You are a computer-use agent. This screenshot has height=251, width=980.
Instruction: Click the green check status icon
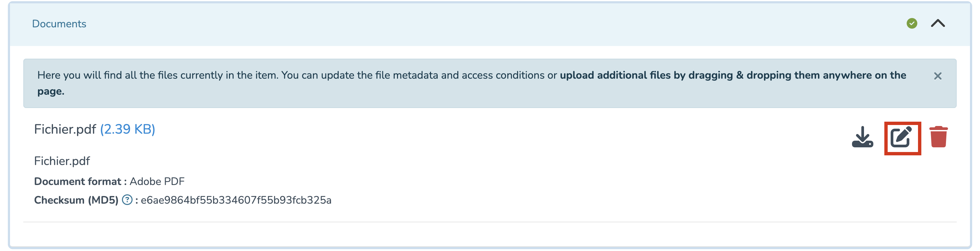tap(912, 24)
